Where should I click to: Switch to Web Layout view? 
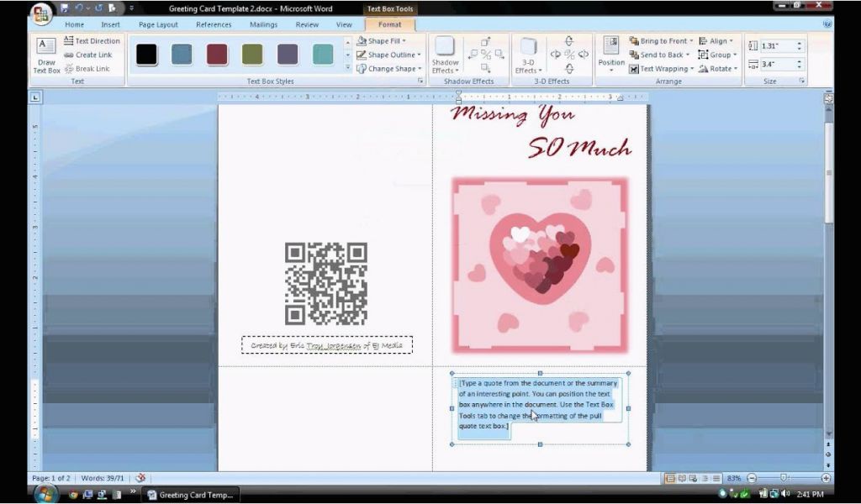693,478
